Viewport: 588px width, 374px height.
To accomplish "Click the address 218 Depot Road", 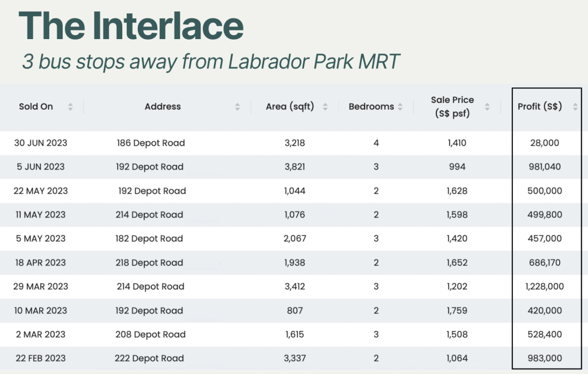I will [x=149, y=263].
